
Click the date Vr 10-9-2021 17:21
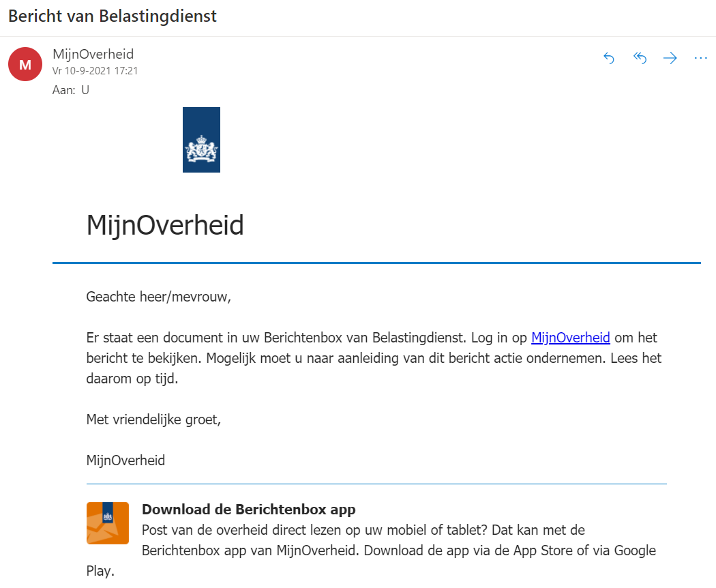click(x=95, y=71)
